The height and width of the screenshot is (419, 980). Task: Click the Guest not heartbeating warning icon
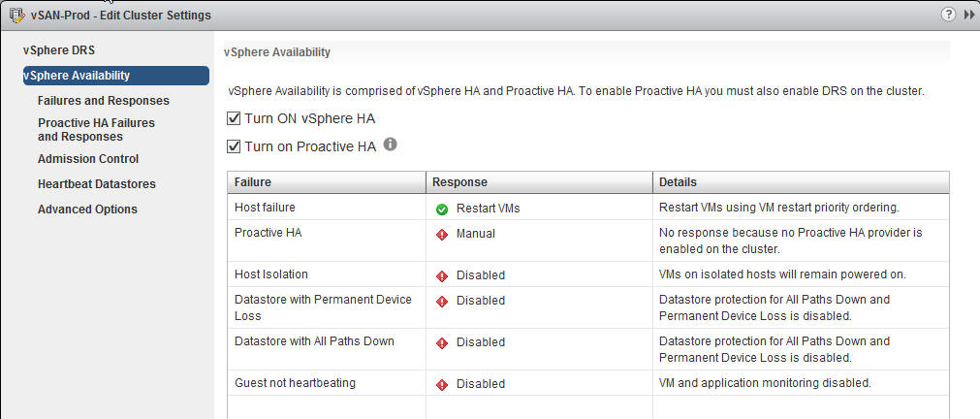pos(442,384)
